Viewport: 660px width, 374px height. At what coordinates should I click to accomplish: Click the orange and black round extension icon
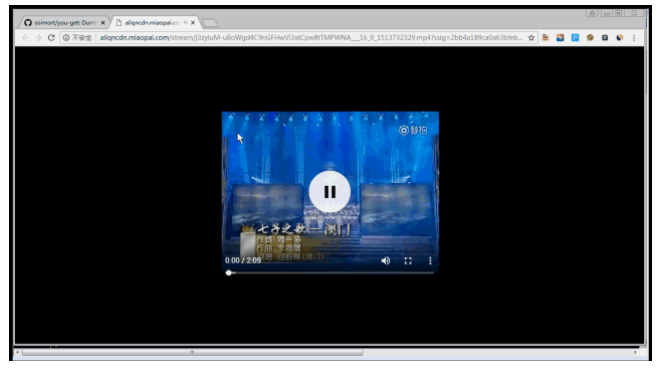click(x=620, y=37)
